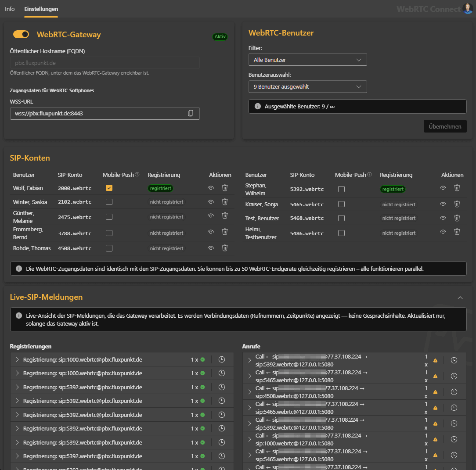Image resolution: width=476 pixels, height=470 pixels.
Task: Show credentials for Wolf, Fabian via eye icon
Action: click(211, 188)
